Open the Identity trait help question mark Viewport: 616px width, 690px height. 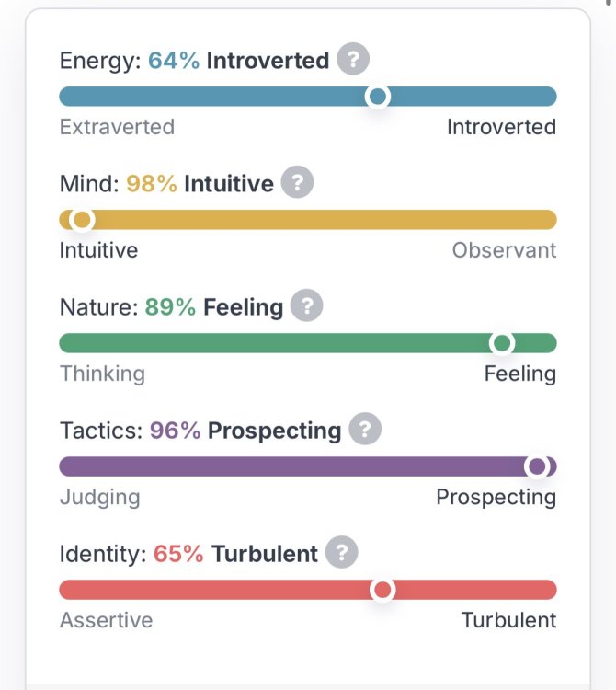click(x=342, y=552)
